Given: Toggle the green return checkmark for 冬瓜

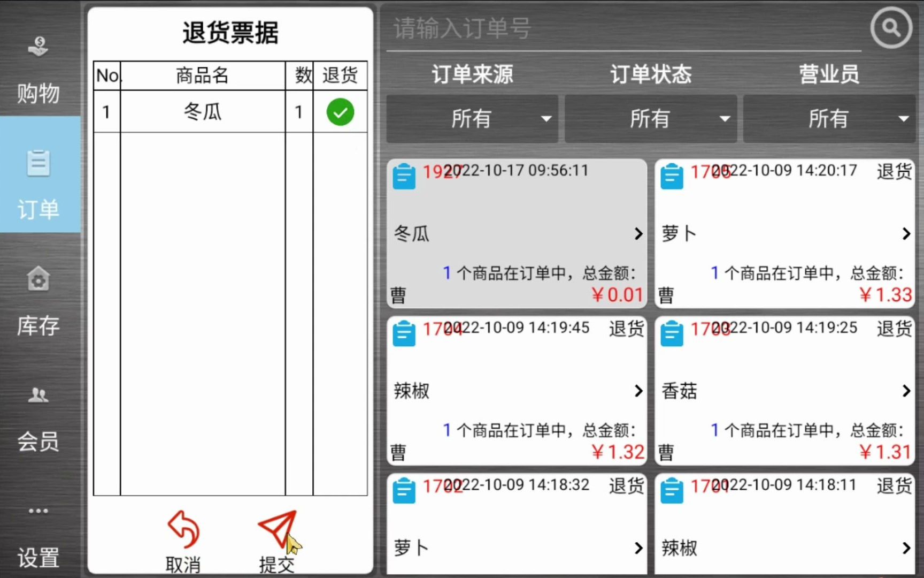Looking at the screenshot, I should tap(340, 112).
